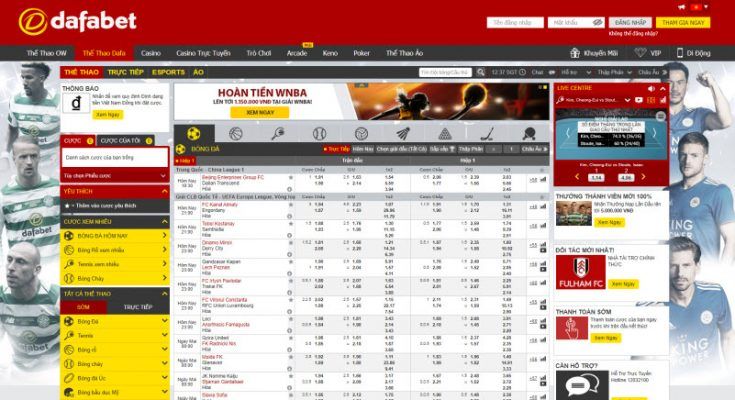Click the dafabet logo
735x400 pixels.
pos(77,22)
